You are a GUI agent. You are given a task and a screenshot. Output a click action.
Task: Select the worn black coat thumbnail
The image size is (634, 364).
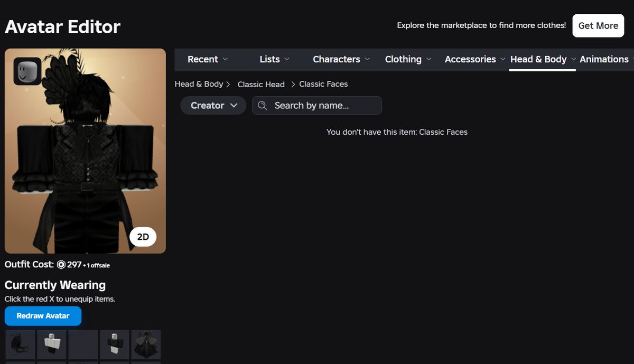point(146,344)
